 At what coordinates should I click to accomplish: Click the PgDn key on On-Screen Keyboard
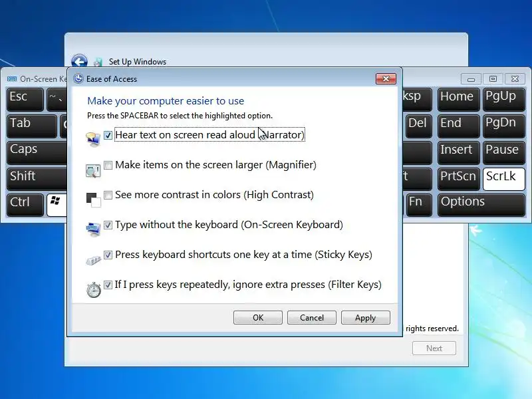click(504, 126)
